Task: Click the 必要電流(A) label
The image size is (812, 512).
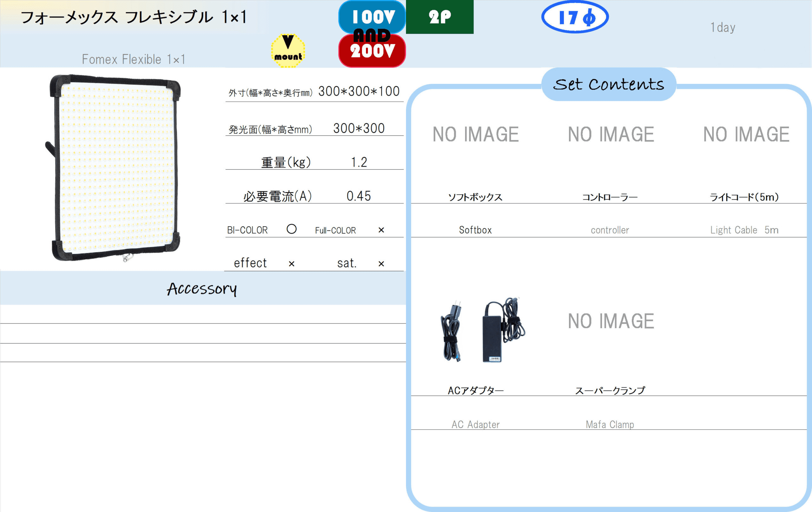Action: tap(278, 196)
